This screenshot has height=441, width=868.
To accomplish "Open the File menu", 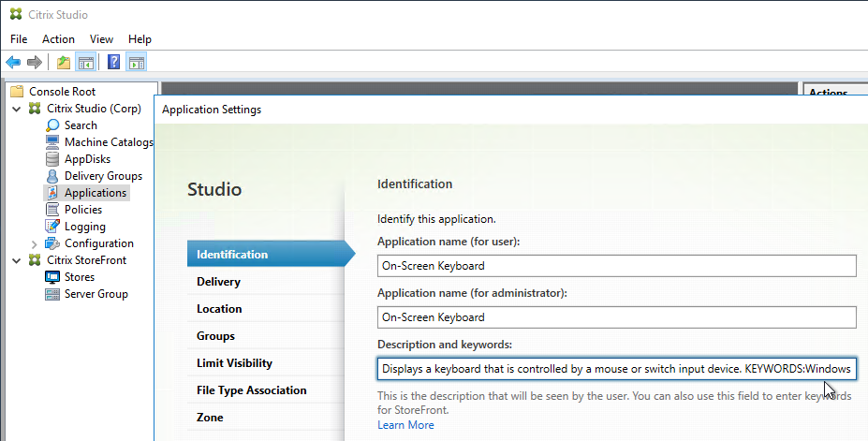I will point(19,39).
